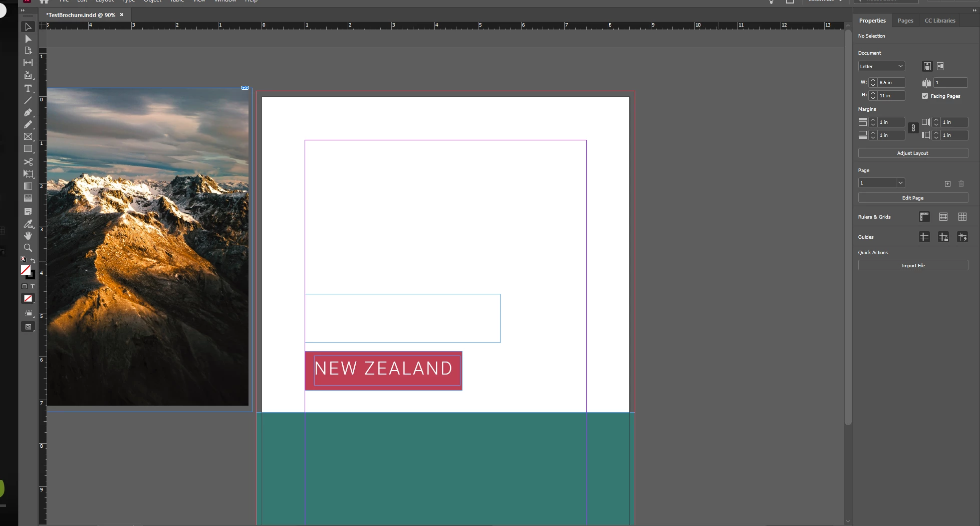
Task: Choose the Scissors tool
Action: pyautogui.click(x=28, y=162)
